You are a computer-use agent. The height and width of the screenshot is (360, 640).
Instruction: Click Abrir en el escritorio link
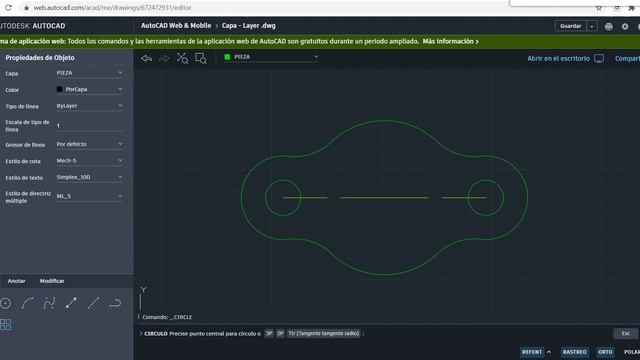558,59
